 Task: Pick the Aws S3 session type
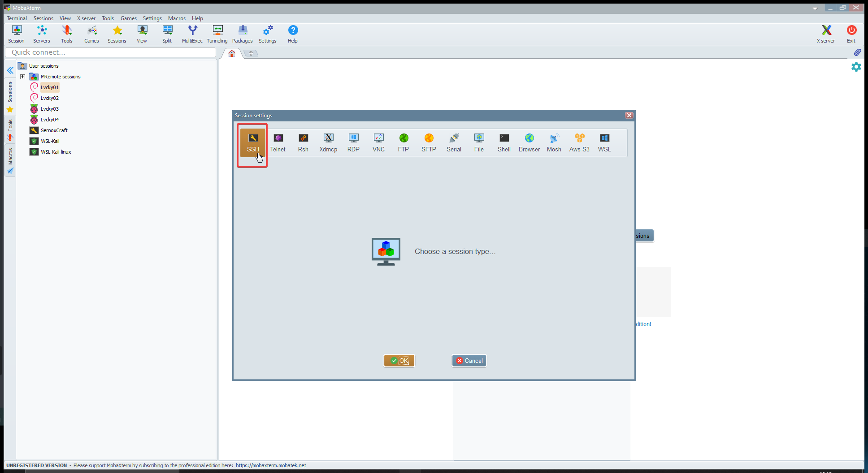579,142
